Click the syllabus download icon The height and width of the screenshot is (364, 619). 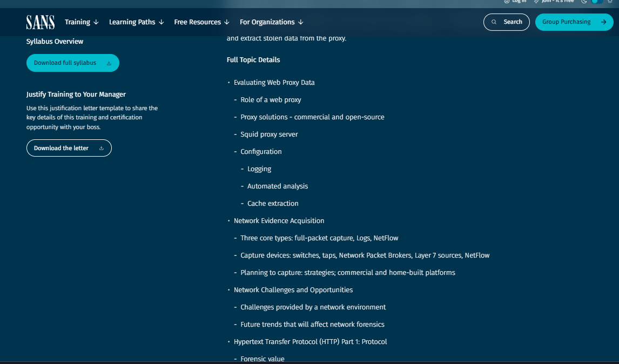pos(109,63)
